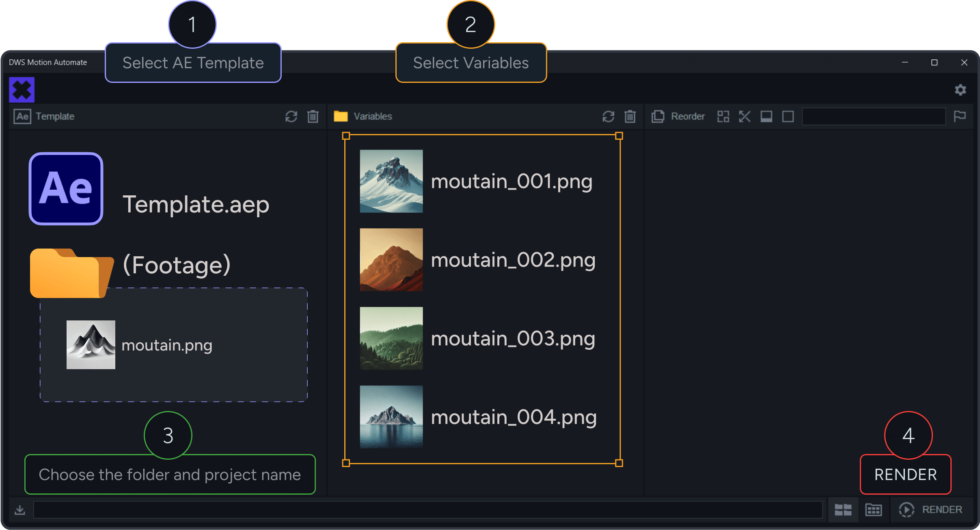Image resolution: width=980 pixels, height=530 pixels.
Task: Select the Template.aep file entry
Action: click(x=196, y=204)
